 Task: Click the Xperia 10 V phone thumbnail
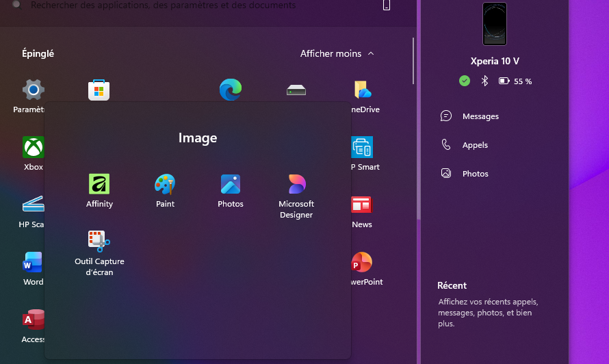(x=495, y=24)
